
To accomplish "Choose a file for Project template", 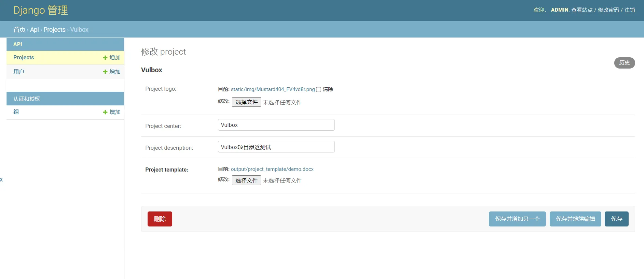I will pyautogui.click(x=246, y=180).
